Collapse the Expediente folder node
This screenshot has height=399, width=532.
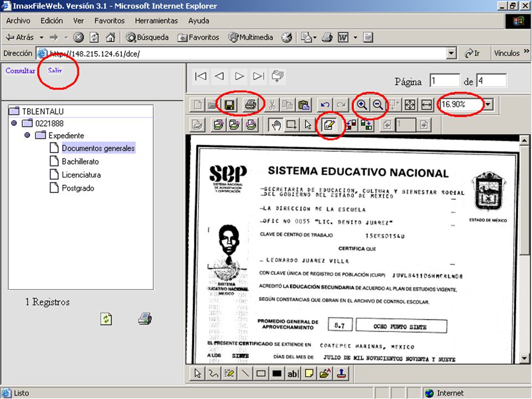click(27, 135)
